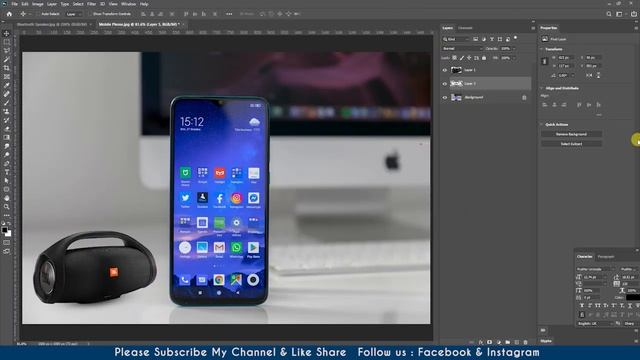Select the Blur tool
This screenshot has width=640, height=360.
7,146
